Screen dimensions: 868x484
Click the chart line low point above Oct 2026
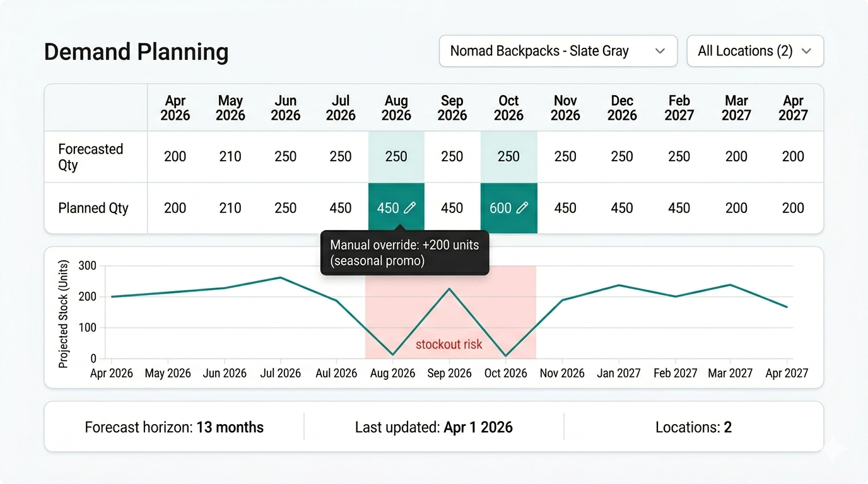(x=506, y=355)
